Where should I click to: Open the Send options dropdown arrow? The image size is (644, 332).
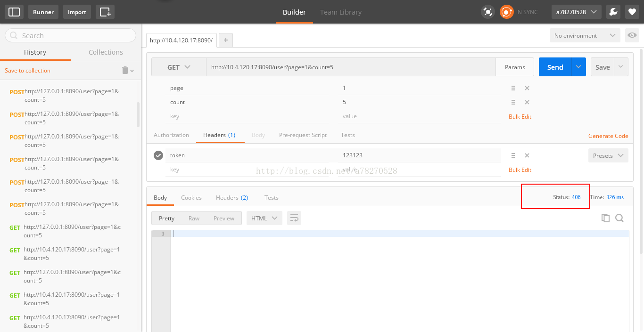point(578,67)
